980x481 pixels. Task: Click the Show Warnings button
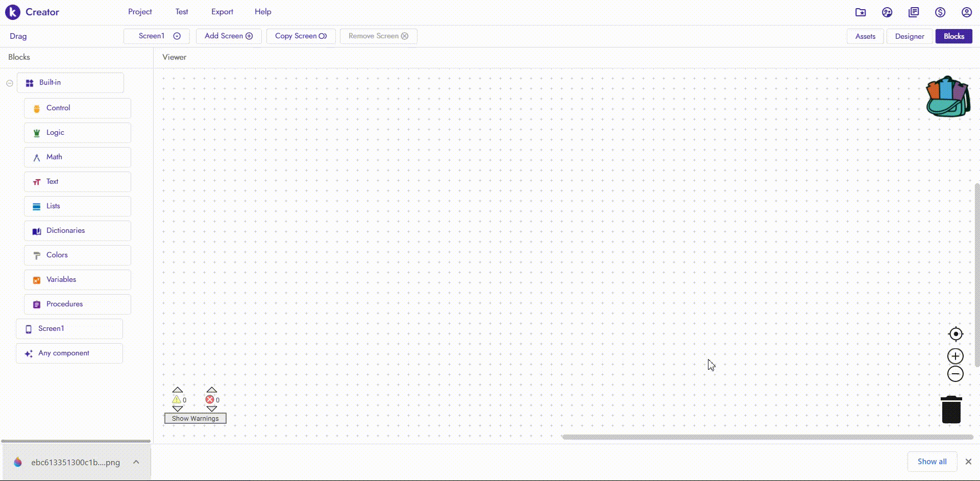click(x=195, y=418)
